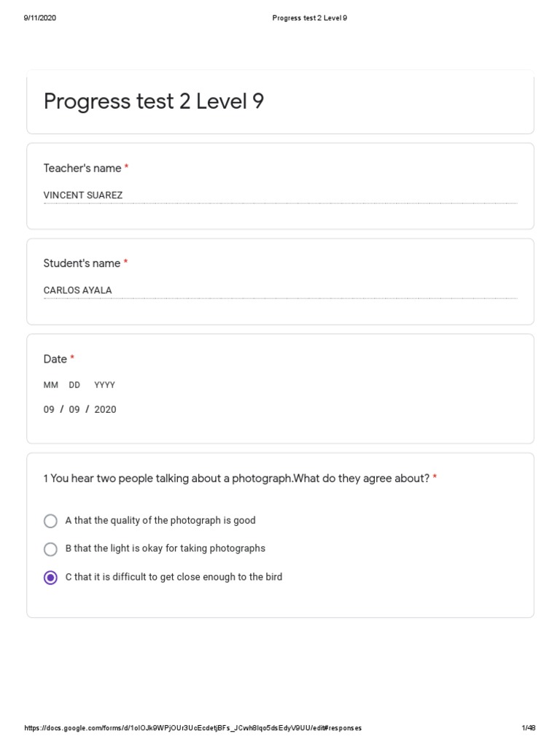Click the large form title heading in card
Viewport: 560px width, 747px height.
click(x=154, y=101)
